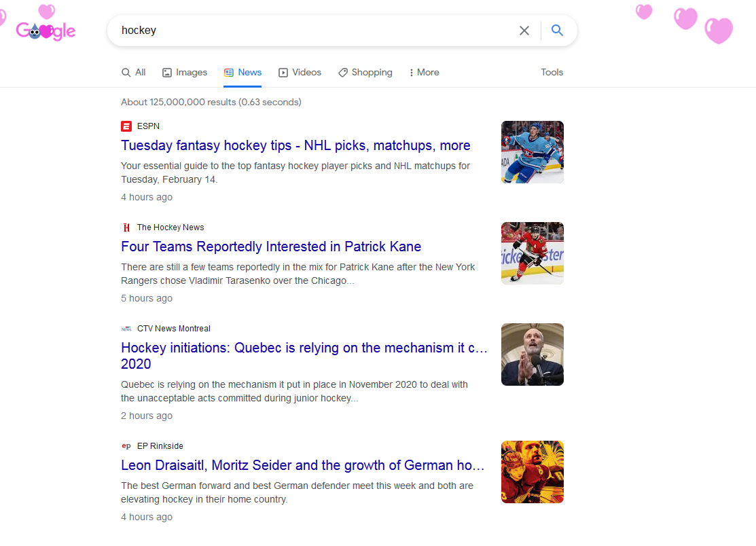
Task: Click the EP Rinkside favicon
Action: (x=126, y=446)
